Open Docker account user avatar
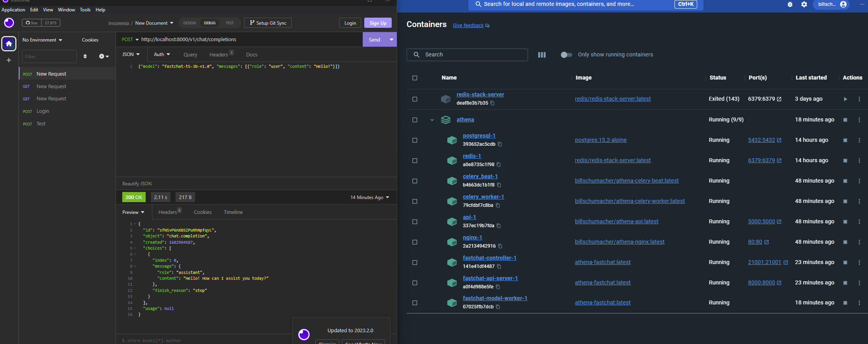Image resolution: width=868 pixels, height=344 pixels. click(x=843, y=4)
